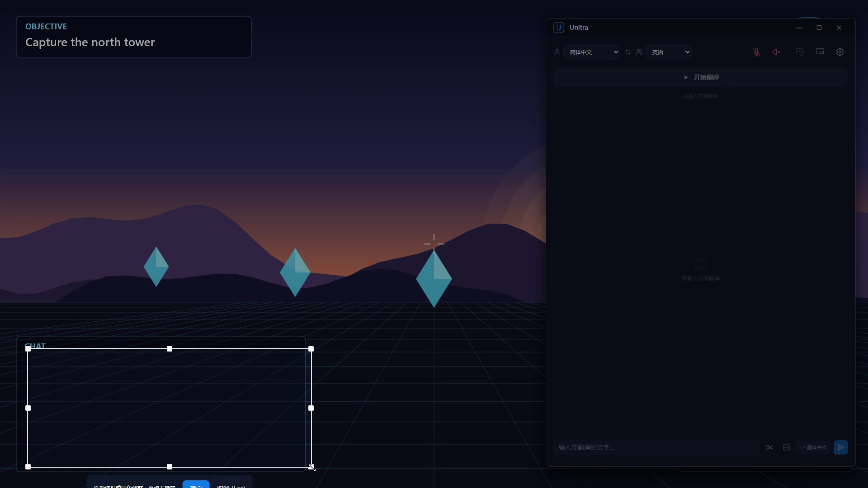Click the top-left selection box handle
This screenshot has width=868, height=488.
click(28, 349)
